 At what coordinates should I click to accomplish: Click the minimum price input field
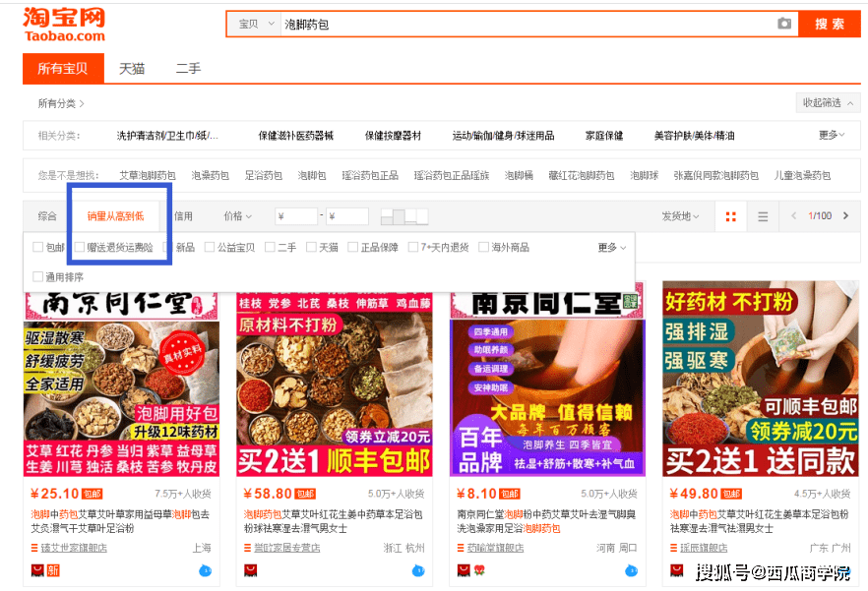point(296,216)
